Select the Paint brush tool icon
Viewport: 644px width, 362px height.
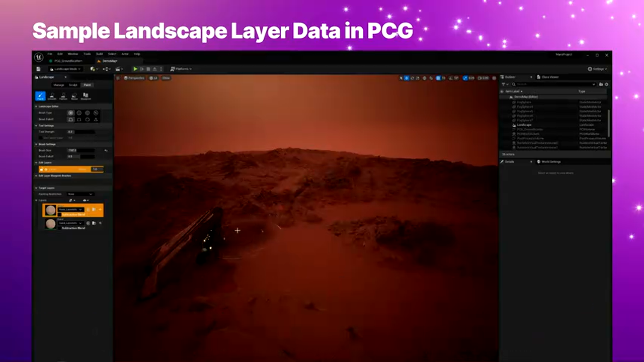pos(40,96)
